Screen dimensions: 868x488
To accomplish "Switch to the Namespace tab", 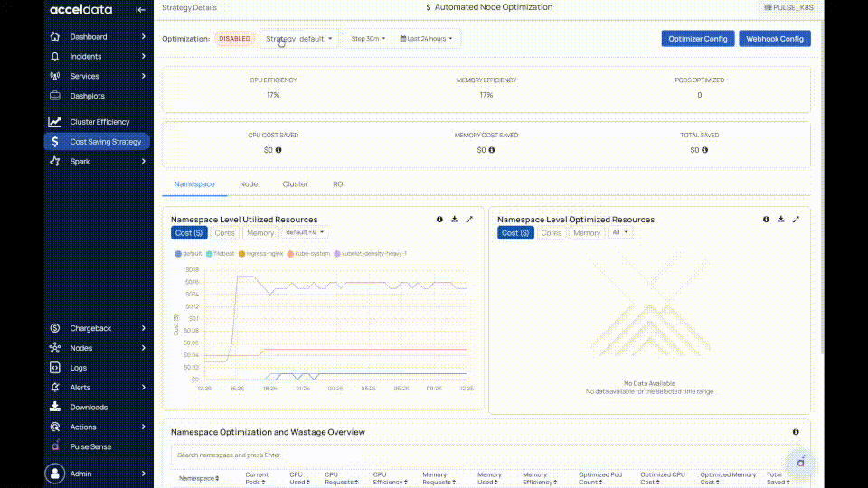I will pyautogui.click(x=194, y=184).
